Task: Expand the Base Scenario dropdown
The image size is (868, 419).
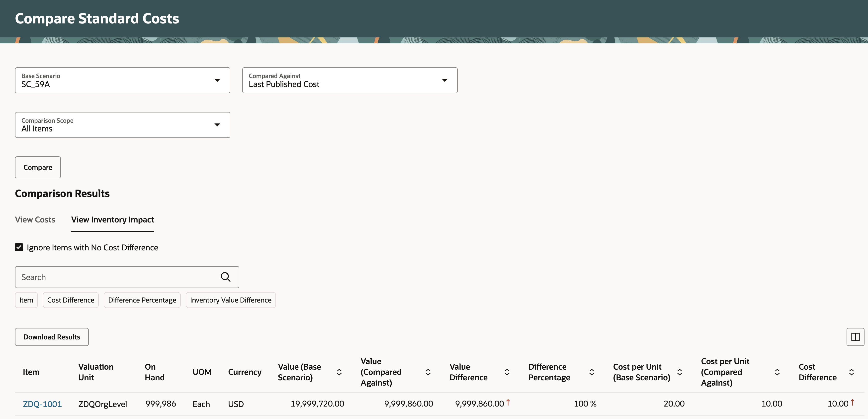Action: coord(217,80)
